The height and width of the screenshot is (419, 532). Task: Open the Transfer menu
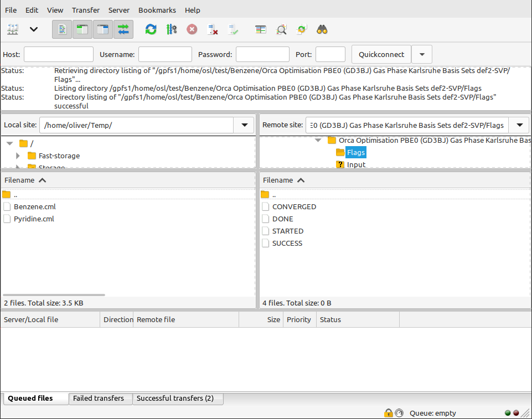pos(86,10)
